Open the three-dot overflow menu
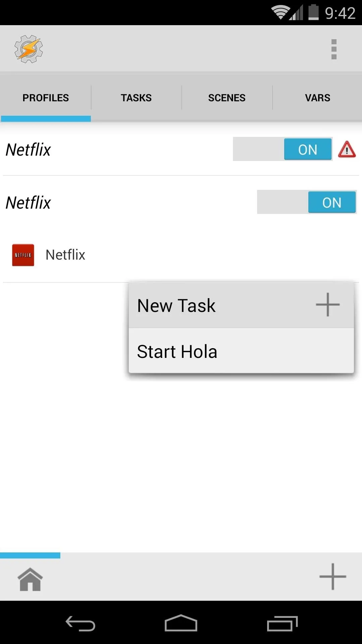The height and width of the screenshot is (644, 362). [334, 49]
